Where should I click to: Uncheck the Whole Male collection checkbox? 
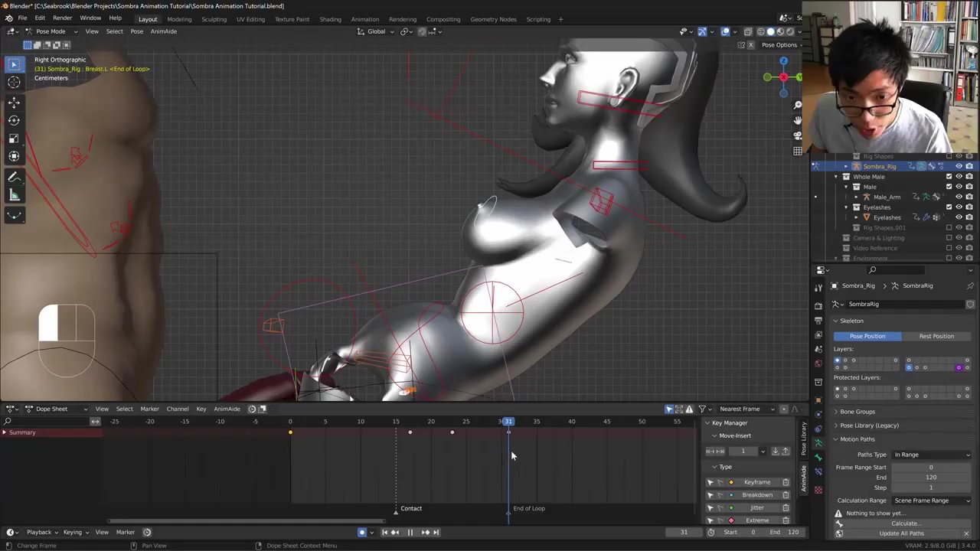click(x=949, y=177)
